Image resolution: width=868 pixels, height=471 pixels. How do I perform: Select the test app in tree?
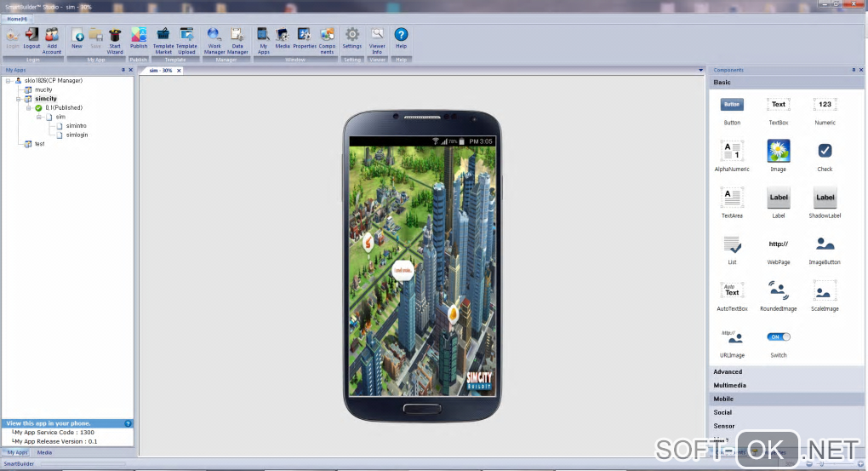(x=39, y=144)
